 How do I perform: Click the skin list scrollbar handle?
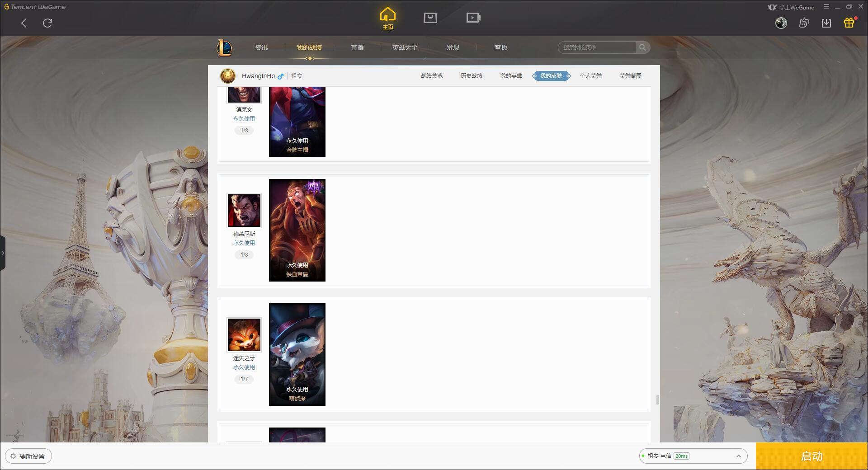(657, 399)
